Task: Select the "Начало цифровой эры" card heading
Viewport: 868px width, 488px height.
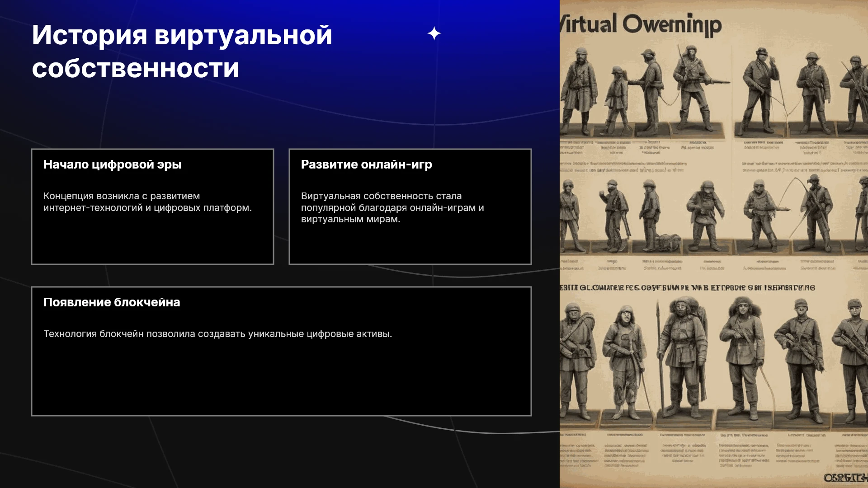Action: [113, 164]
